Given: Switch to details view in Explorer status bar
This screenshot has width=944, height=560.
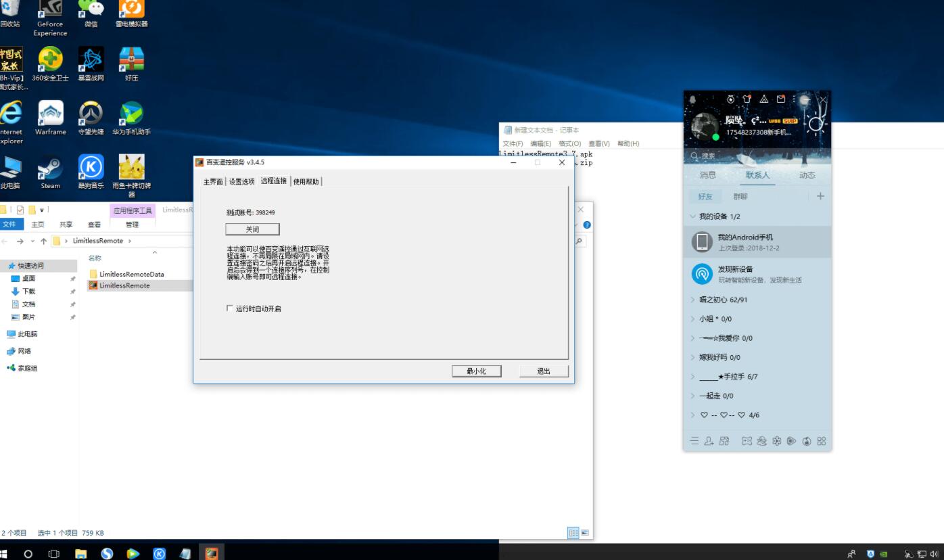Looking at the screenshot, I should pos(573,533).
